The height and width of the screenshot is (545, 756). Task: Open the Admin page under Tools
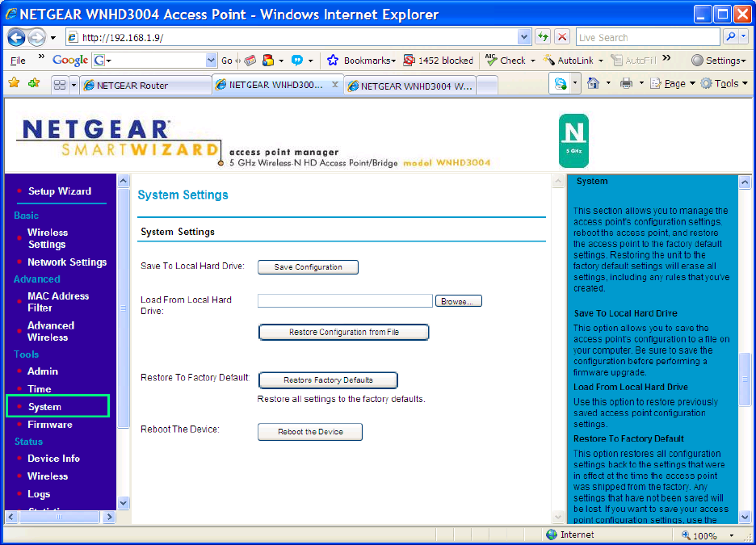point(43,371)
